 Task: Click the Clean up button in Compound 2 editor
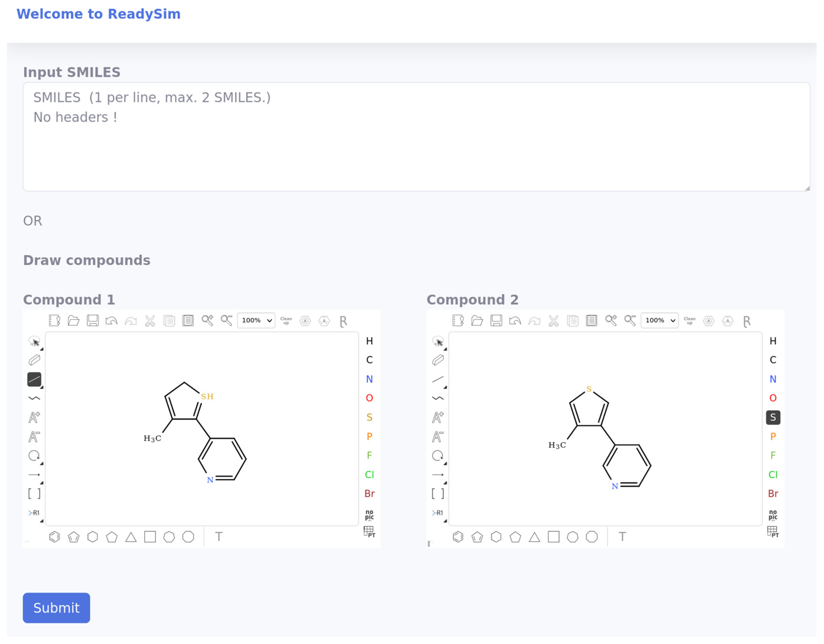(x=689, y=321)
